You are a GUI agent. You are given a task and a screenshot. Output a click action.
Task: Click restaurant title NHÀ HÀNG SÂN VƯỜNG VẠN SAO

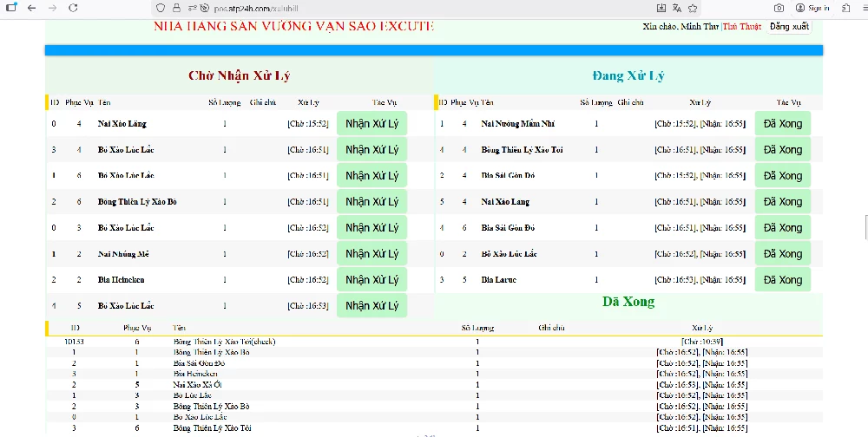click(x=294, y=26)
